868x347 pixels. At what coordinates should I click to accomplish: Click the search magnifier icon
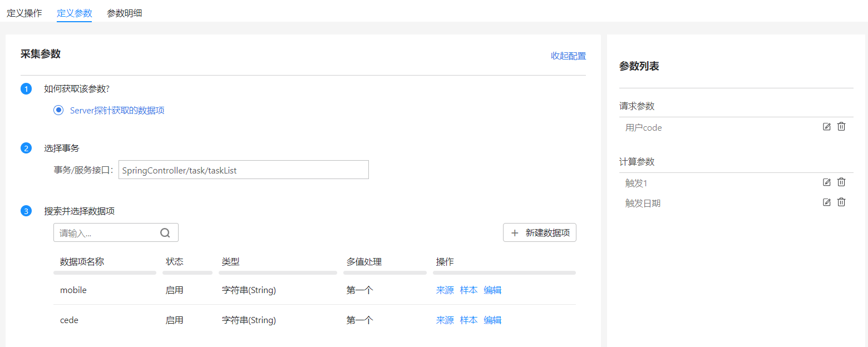pyautogui.click(x=165, y=233)
